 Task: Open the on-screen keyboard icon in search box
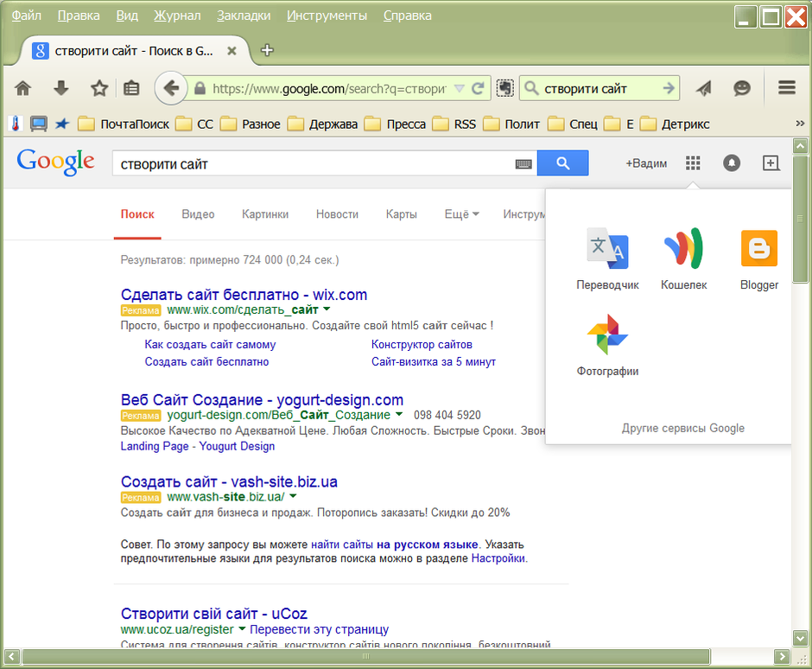tap(523, 164)
